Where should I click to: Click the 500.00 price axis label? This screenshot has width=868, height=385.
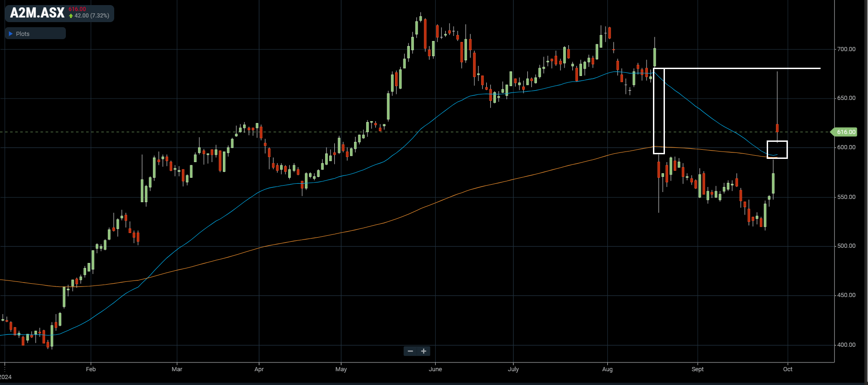pyautogui.click(x=846, y=246)
